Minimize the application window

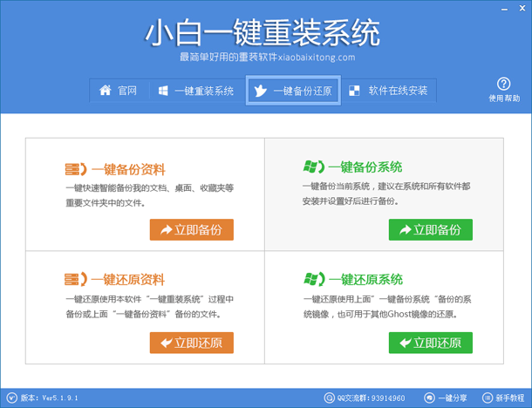[504, 10]
